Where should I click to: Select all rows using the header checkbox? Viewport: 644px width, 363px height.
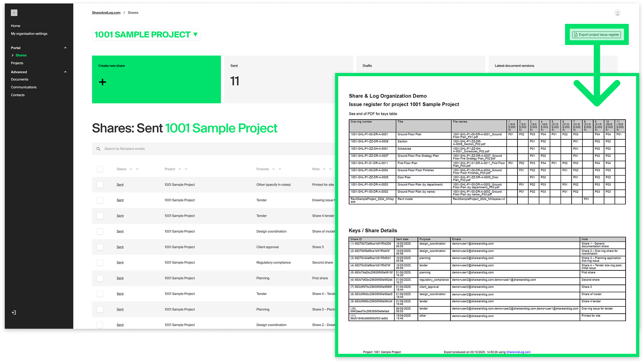[x=100, y=169]
